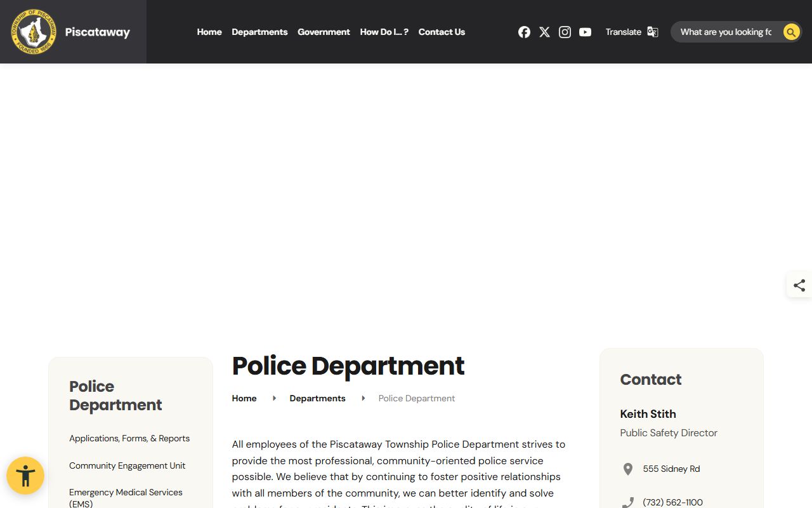Click the Translate link
812x508 pixels.
point(623,32)
